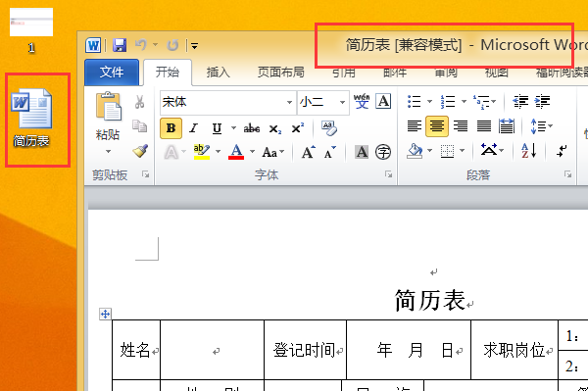The width and height of the screenshot is (588, 391).
Task: Shrink font size with smaller A
Action: pos(330,152)
